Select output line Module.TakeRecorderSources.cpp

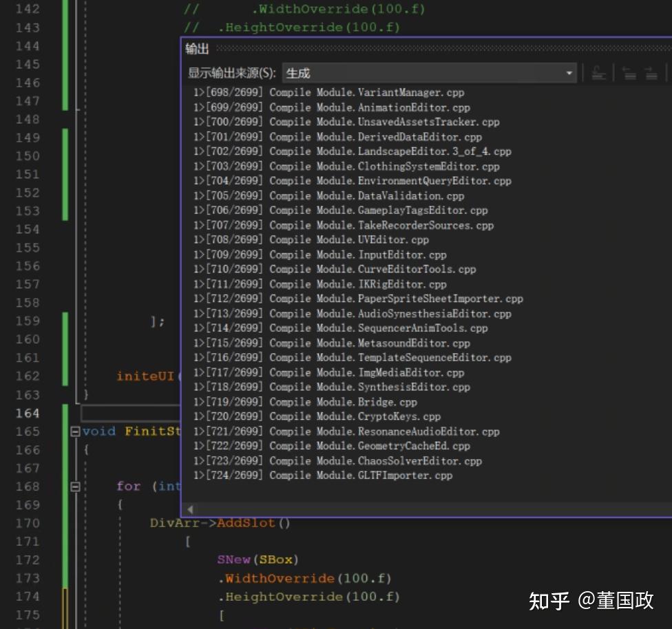pyautogui.click(x=344, y=226)
